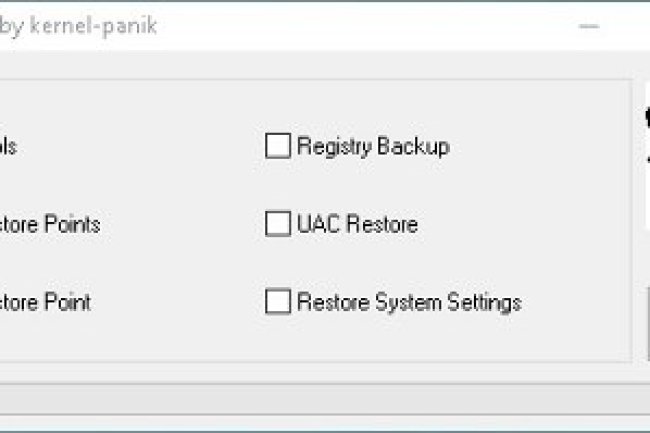Viewport: 650px width, 433px height.
Task: Select the cut-off "ols" option label
Action: pyautogui.click(x=8, y=146)
